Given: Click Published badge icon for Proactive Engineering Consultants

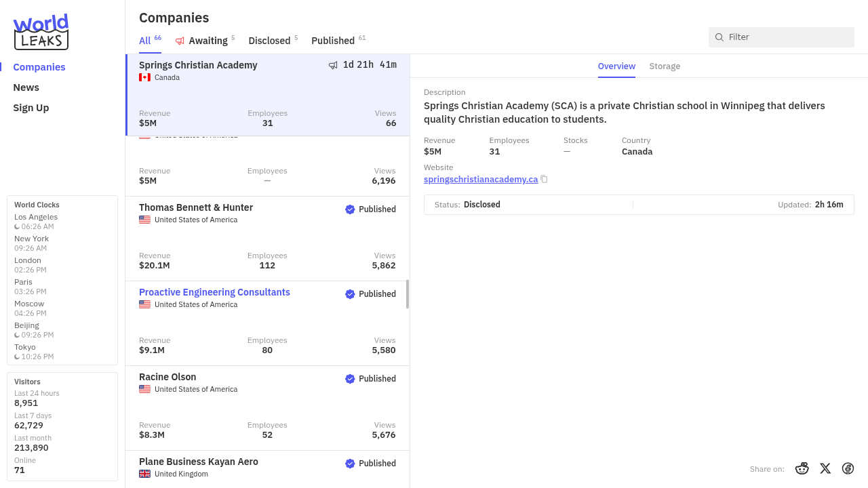Looking at the screenshot, I should (x=350, y=294).
